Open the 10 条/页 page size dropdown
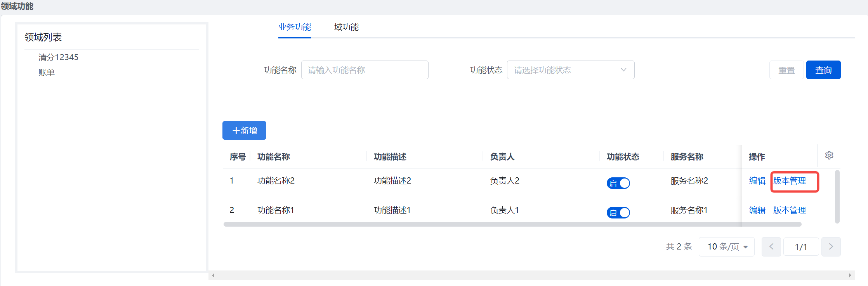 (x=727, y=247)
